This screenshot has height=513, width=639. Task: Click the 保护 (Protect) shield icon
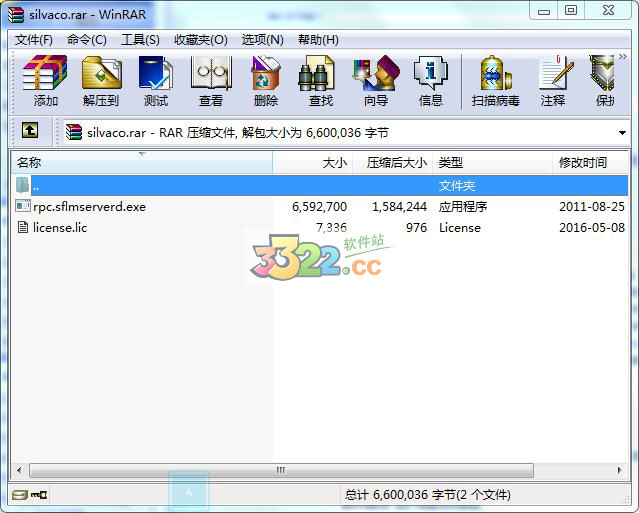tap(602, 81)
